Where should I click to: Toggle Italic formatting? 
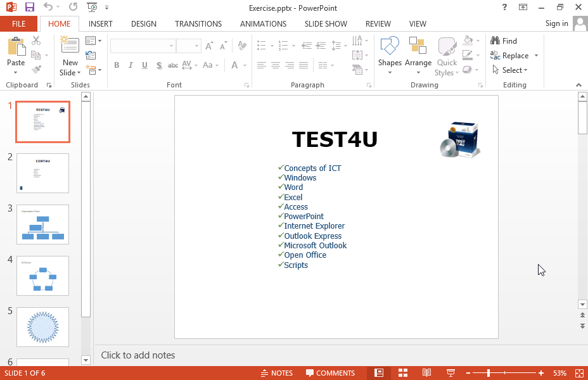(x=131, y=65)
